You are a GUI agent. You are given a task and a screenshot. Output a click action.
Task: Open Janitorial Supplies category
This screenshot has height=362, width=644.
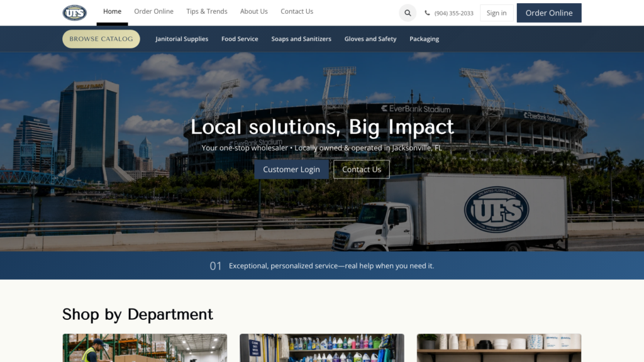point(182,39)
